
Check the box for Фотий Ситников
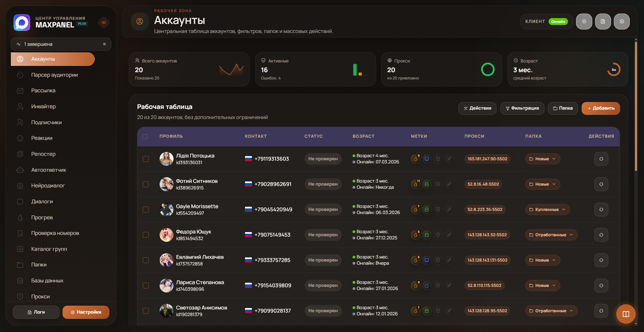pos(146,184)
